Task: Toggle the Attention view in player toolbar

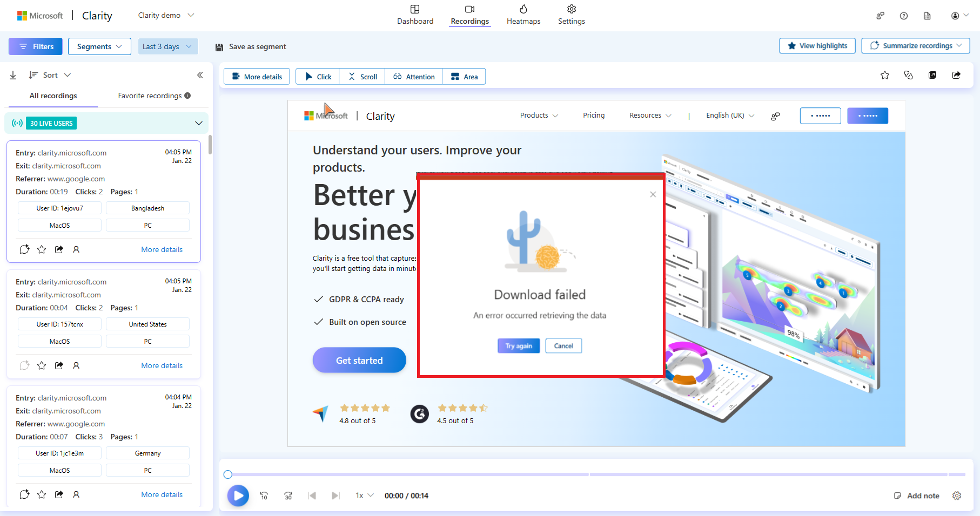Action: pos(414,77)
